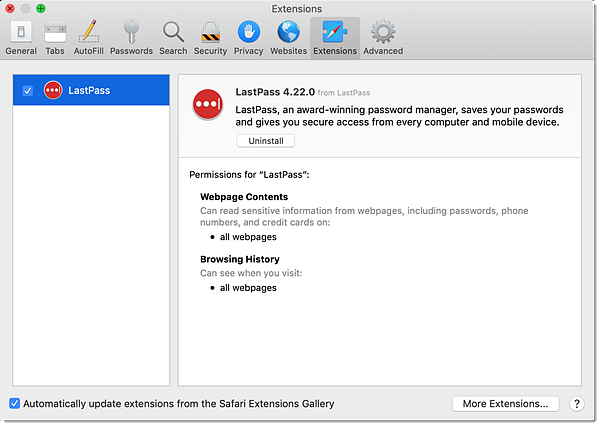
Task: Toggle automatic extension updates checkbox
Action: pos(15,403)
